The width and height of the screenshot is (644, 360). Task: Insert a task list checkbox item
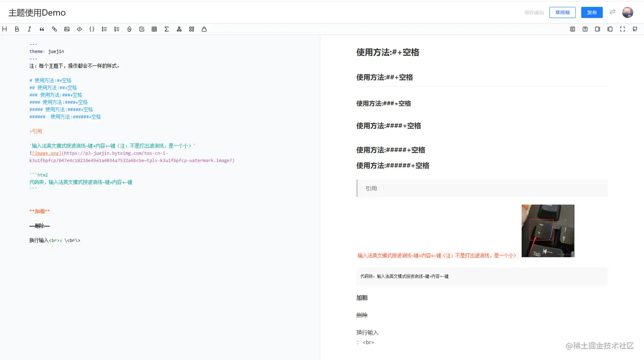click(x=142, y=29)
